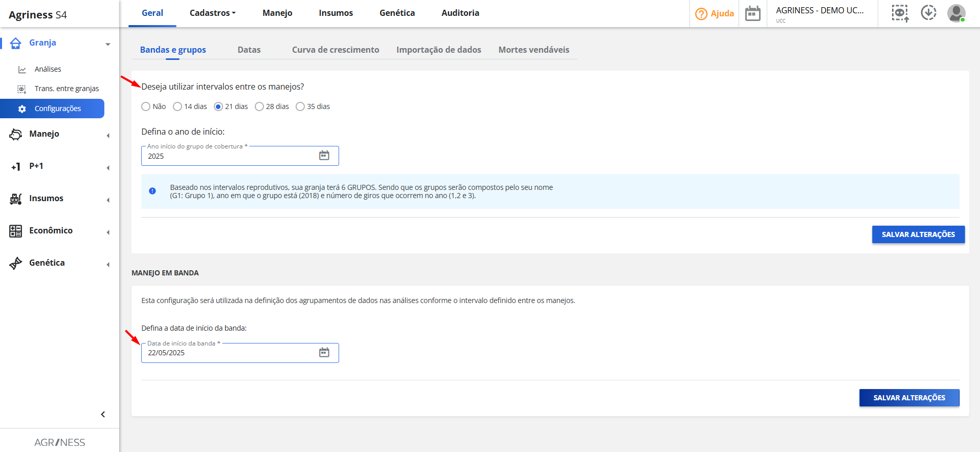Expand the Manejo sidebar section arrow
The width and height of the screenshot is (980, 452).
(x=108, y=136)
